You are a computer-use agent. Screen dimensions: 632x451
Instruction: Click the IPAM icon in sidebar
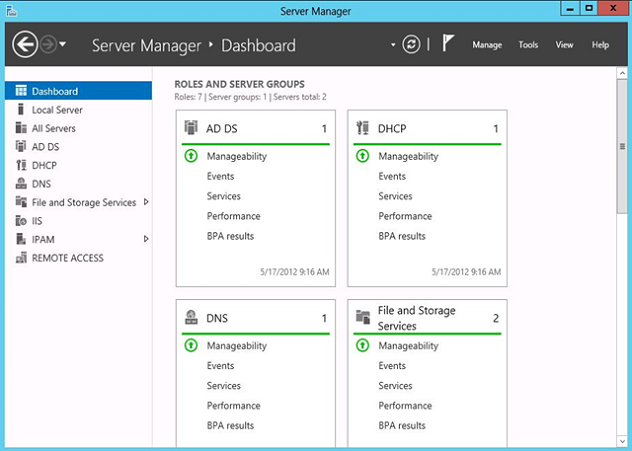(x=21, y=239)
